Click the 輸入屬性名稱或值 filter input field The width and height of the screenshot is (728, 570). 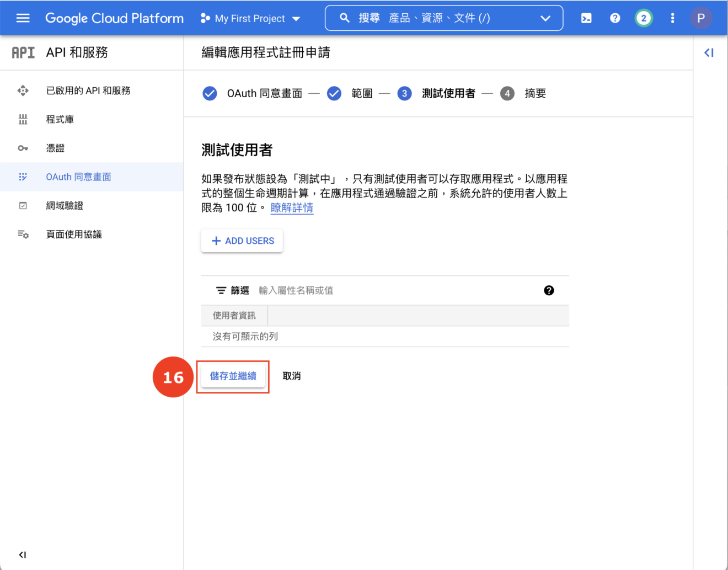(x=296, y=290)
